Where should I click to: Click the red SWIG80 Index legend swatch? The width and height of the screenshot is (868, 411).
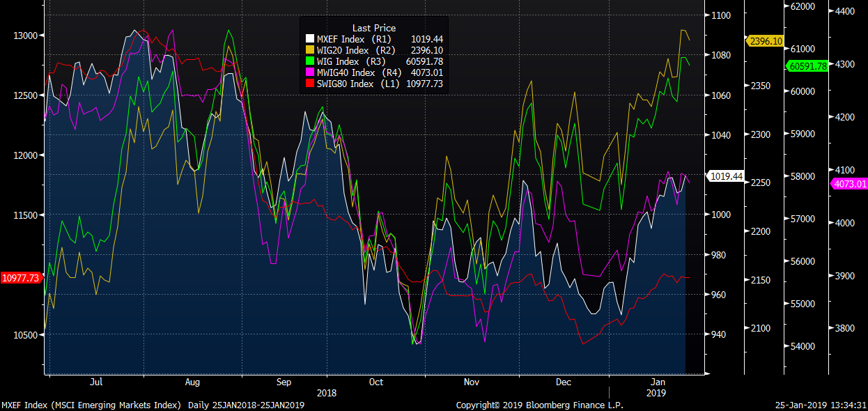[x=310, y=84]
